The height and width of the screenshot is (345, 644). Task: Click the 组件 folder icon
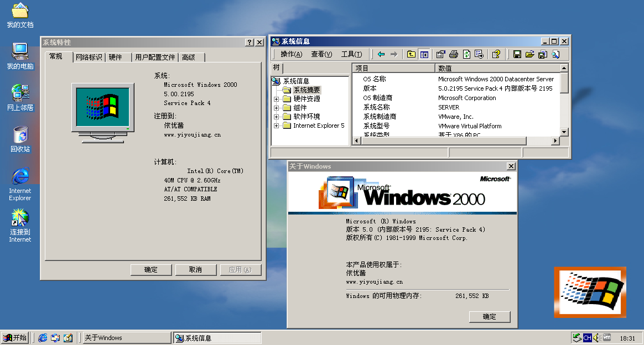[287, 108]
